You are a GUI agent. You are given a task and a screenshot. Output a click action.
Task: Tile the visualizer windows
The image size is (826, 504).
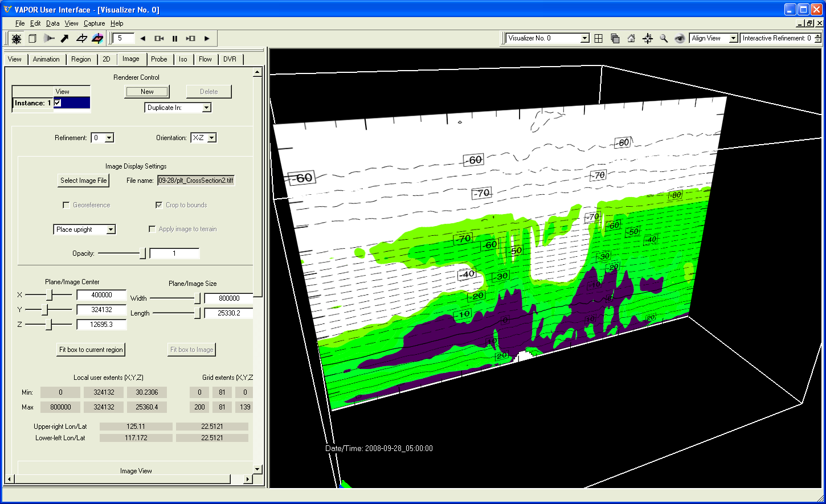click(x=599, y=39)
